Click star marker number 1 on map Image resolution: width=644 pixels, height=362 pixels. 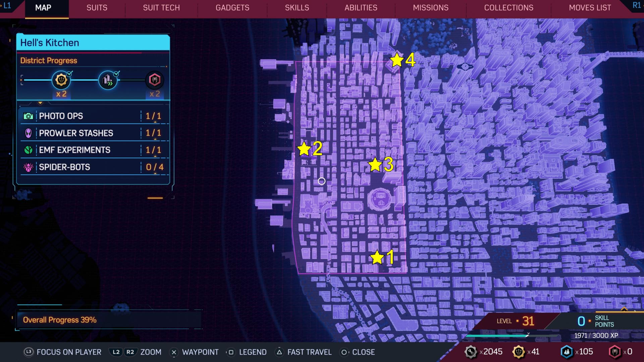(377, 257)
